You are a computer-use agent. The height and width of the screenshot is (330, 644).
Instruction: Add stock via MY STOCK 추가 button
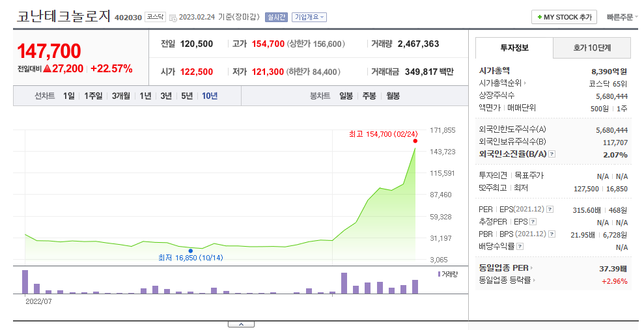[564, 17]
